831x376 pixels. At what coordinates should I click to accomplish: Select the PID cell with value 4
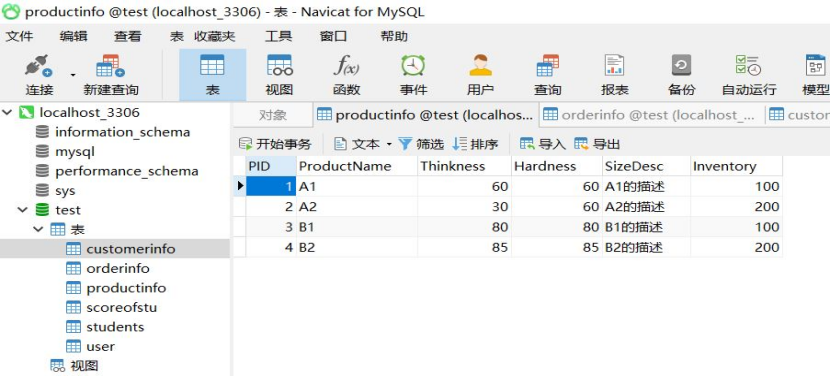coord(271,247)
